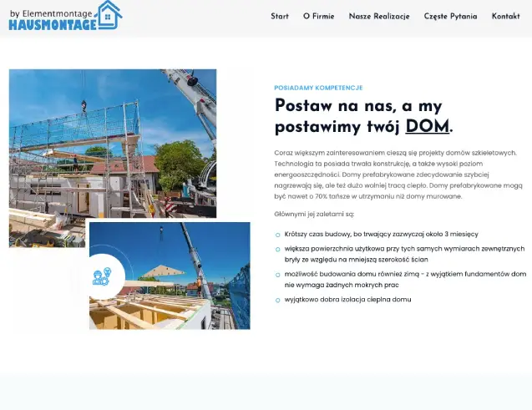Click the worker and lightbulb circle icon
The width and height of the screenshot is (532, 410).
click(x=102, y=276)
